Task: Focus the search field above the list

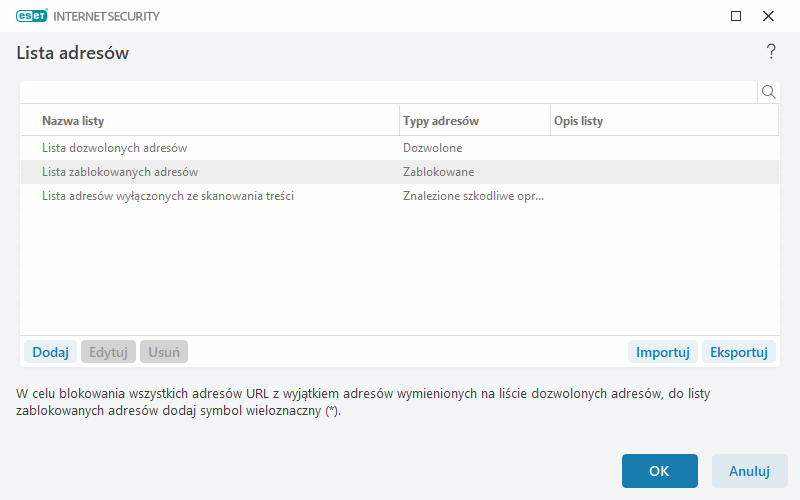Action: coord(388,92)
